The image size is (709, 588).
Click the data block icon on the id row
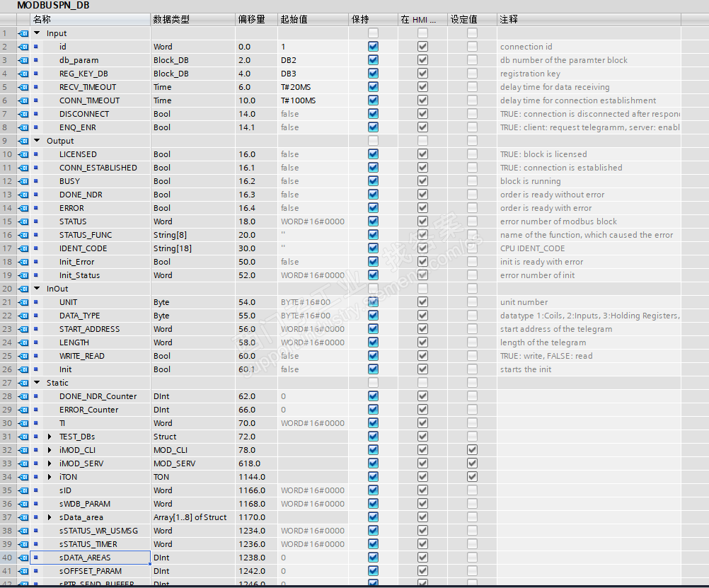[x=23, y=47]
